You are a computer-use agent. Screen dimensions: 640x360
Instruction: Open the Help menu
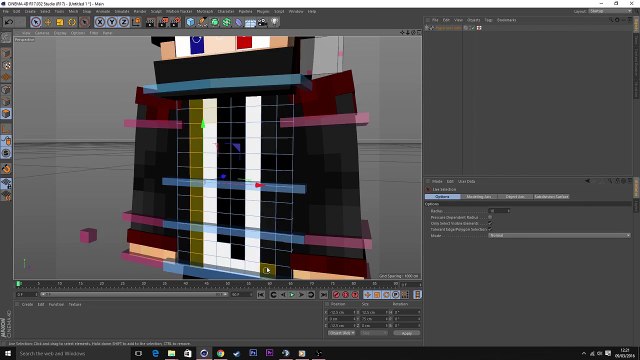point(312,11)
